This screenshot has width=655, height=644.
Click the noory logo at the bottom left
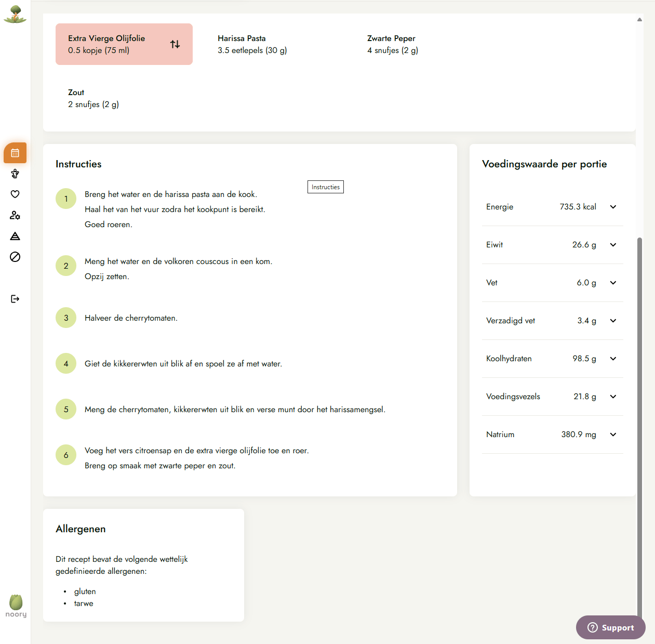coord(15,605)
